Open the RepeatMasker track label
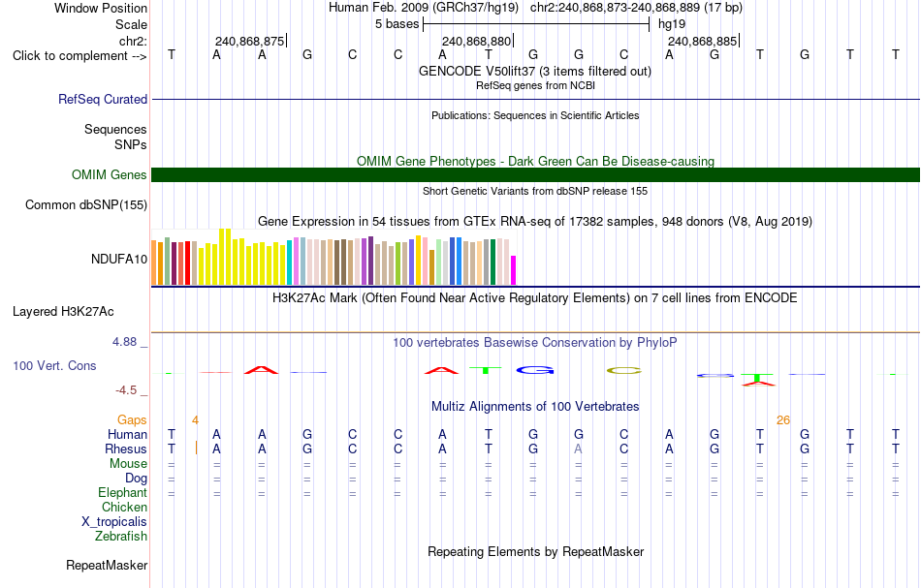The height and width of the screenshot is (588, 921). pyautogui.click(x=107, y=565)
